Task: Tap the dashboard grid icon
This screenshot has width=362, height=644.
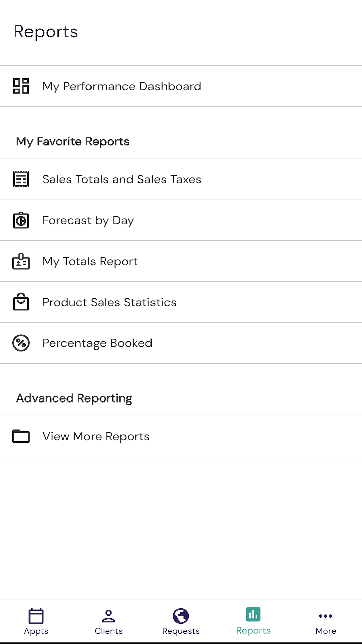Action: (21, 86)
